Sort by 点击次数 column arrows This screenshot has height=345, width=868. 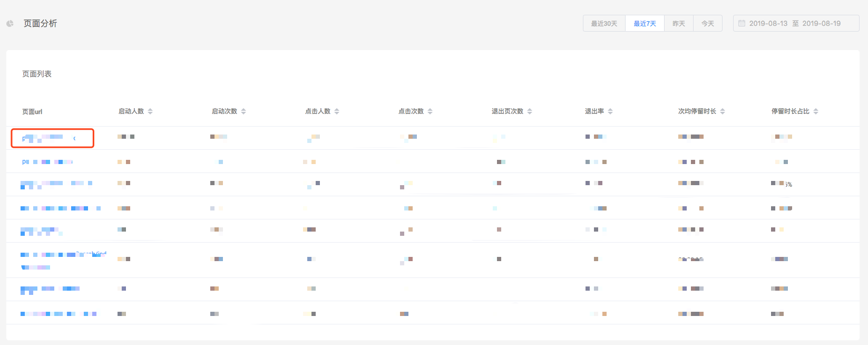[430, 111]
